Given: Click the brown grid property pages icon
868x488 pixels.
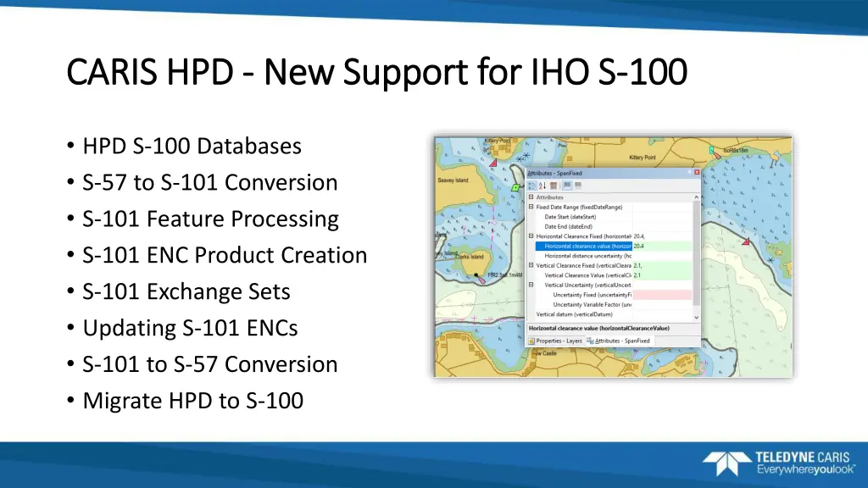Looking at the screenshot, I should point(554,186).
